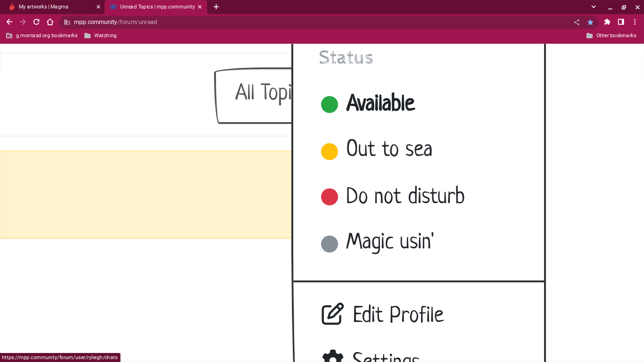Click the Status section heading
Viewport: 644px width, 362px height.
coord(346,58)
